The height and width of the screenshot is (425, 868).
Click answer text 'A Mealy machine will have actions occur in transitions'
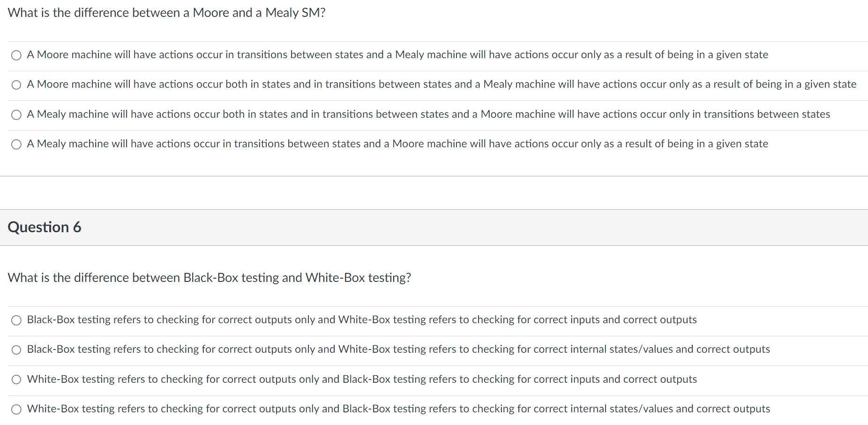[397, 144]
